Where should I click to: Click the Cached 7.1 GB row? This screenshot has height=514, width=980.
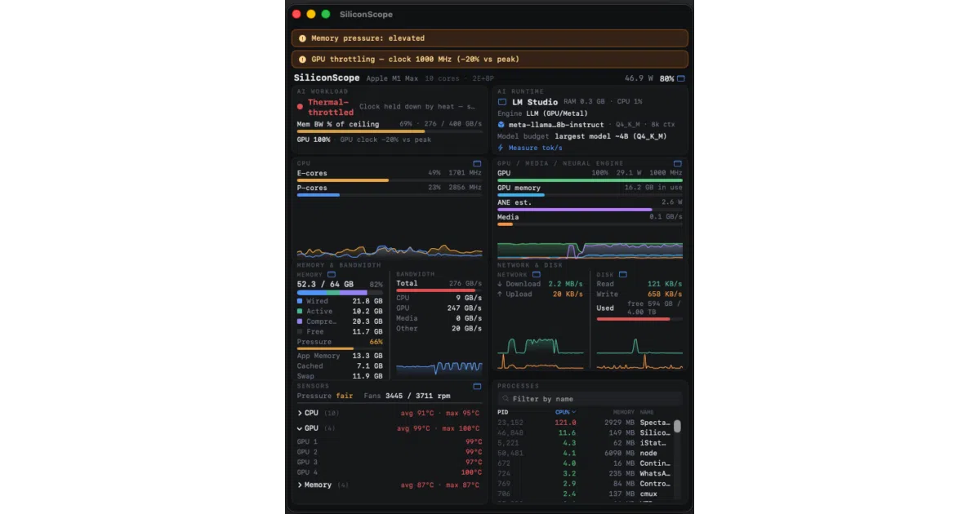click(340, 366)
